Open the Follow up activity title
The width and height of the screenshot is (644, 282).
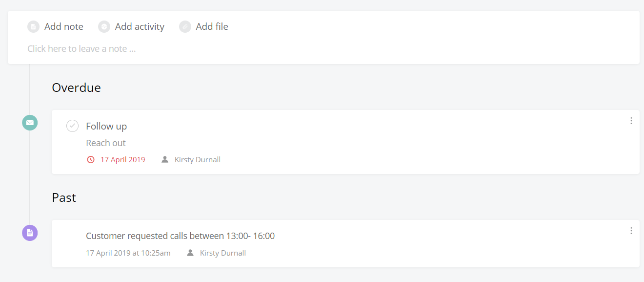(x=106, y=126)
